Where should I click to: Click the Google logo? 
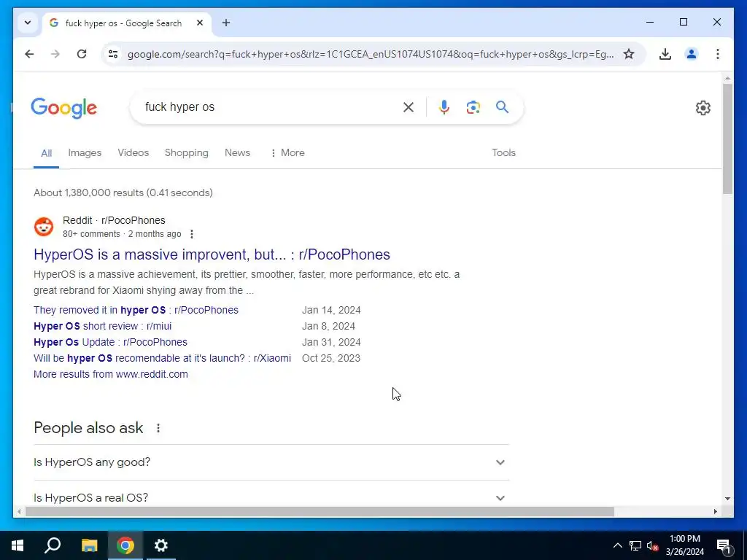tap(64, 109)
